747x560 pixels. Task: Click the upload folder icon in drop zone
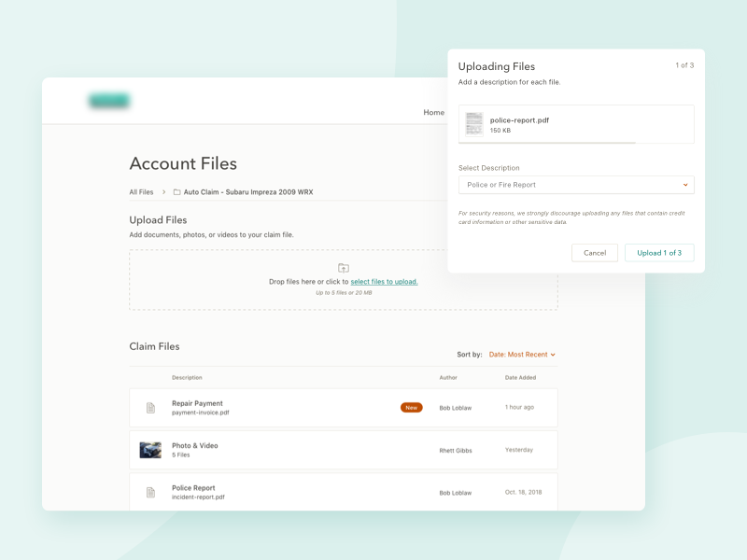[344, 268]
